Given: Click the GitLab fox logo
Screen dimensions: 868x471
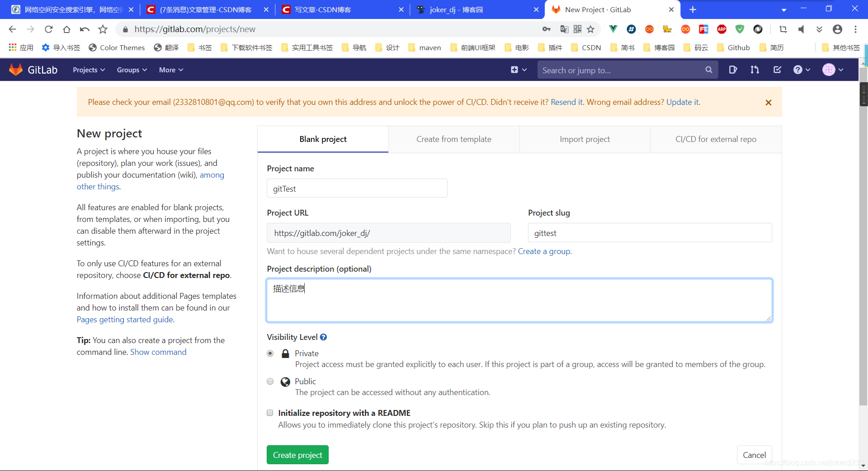Looking at the screenshot, I should 16,70.
